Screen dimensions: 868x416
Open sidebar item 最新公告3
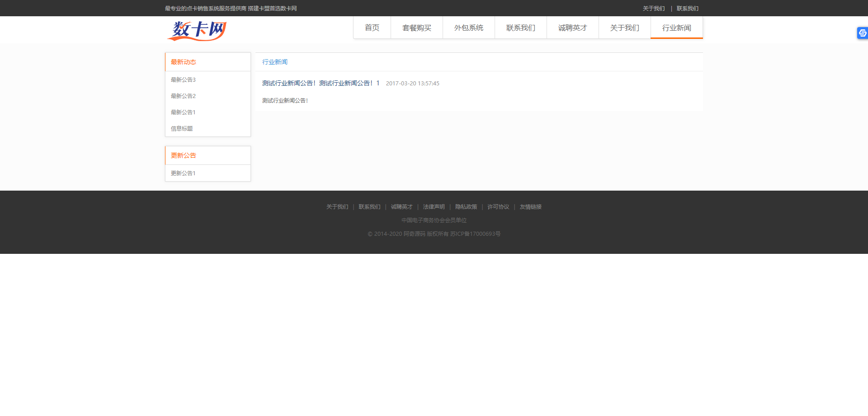[x=183, y=80]
